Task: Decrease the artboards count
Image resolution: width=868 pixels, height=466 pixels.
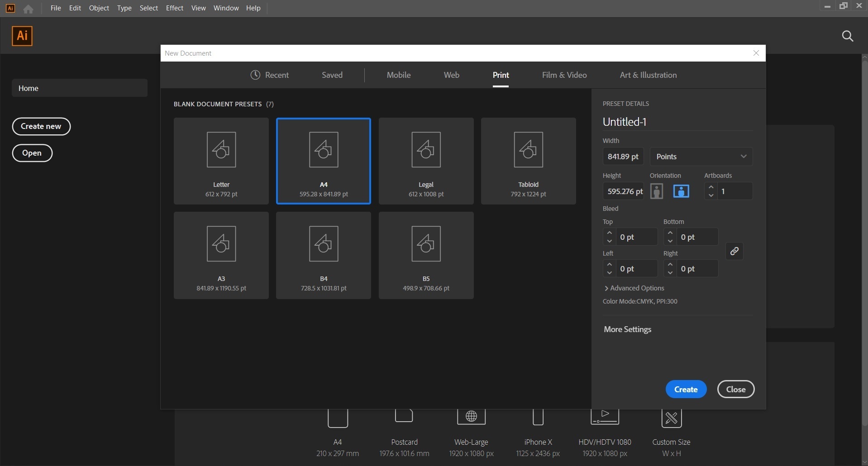Action: (711, 195)
